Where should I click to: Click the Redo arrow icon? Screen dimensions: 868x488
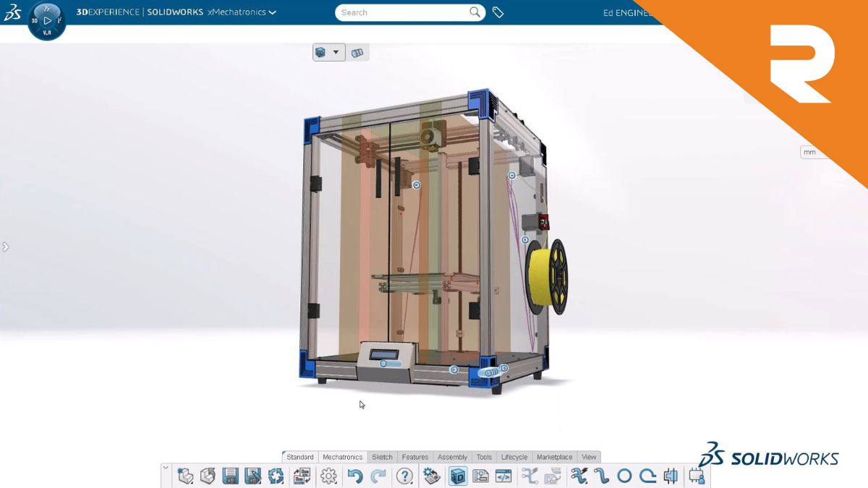378,476
